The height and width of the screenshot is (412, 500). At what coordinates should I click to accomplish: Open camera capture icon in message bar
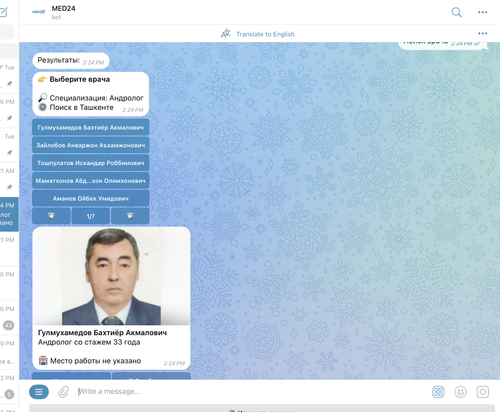pos(483,392)
